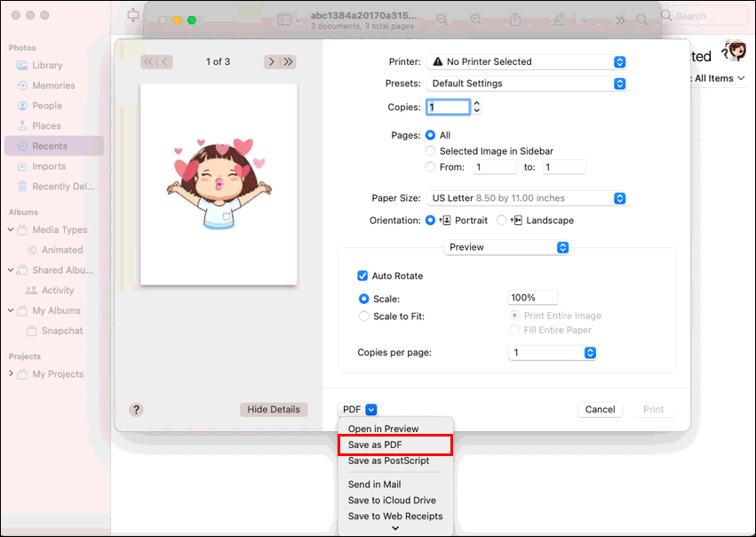
Task: Uncheck the Auto Rotate checkbox
Action: tap(362, 276)
